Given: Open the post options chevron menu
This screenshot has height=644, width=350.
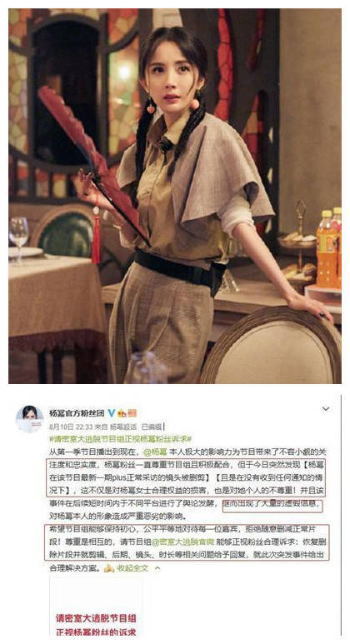Looking at the screenshot, I should click(x=326, y=409).
